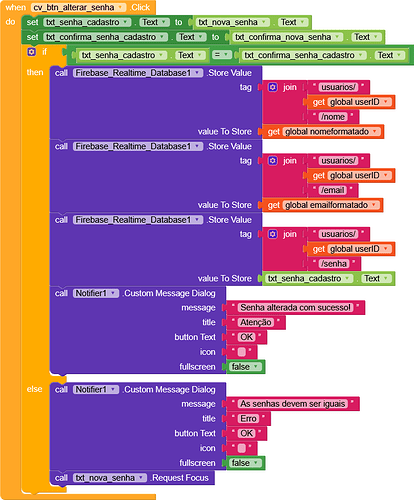
Task: Click the join gear icon above /senha
Action: pos(273,234)
